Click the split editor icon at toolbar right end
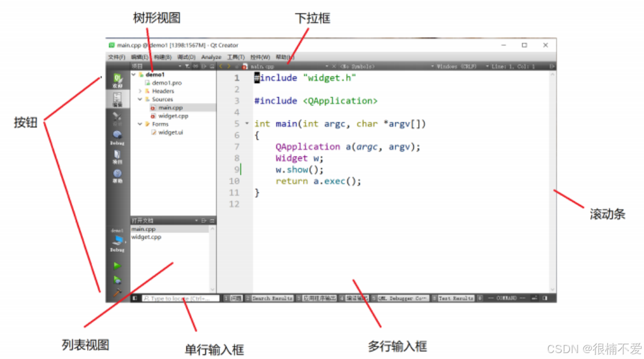 [x=552, y=66]
